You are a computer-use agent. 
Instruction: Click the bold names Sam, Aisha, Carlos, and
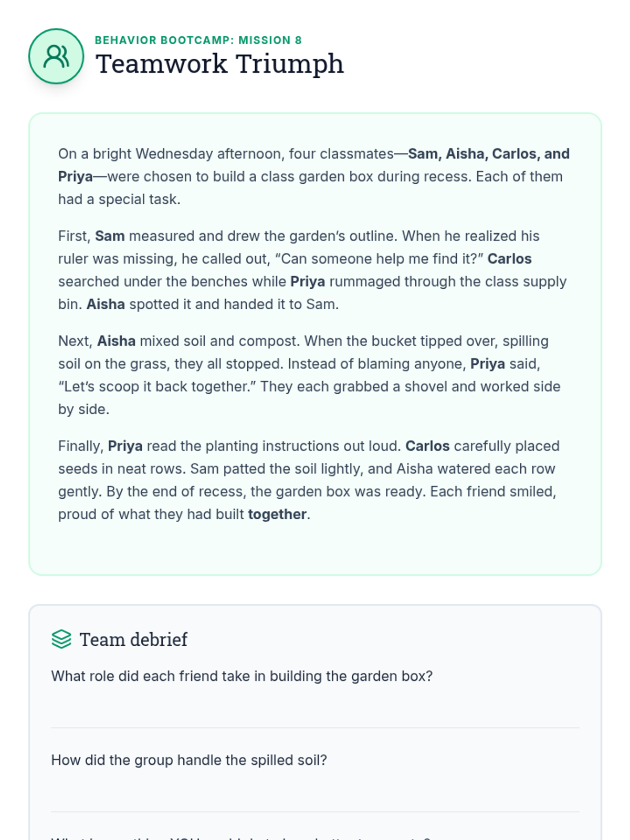(x=488, y=154)
